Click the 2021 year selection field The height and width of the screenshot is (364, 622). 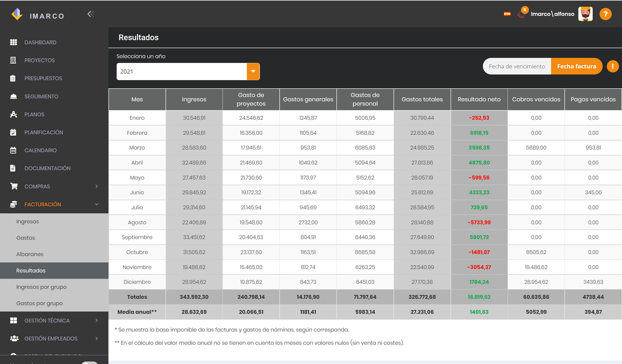coord(182,72)
